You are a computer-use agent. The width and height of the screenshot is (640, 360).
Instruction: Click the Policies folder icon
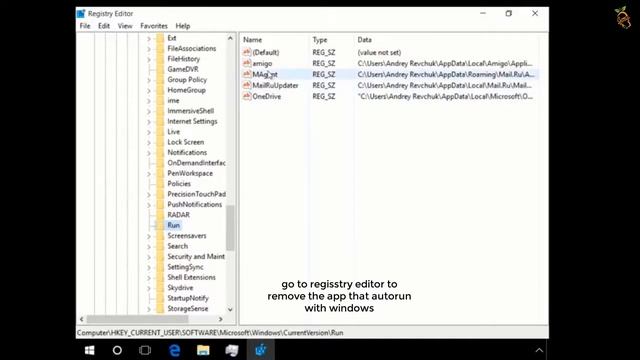pyautogui.click(x=160, y=184)
